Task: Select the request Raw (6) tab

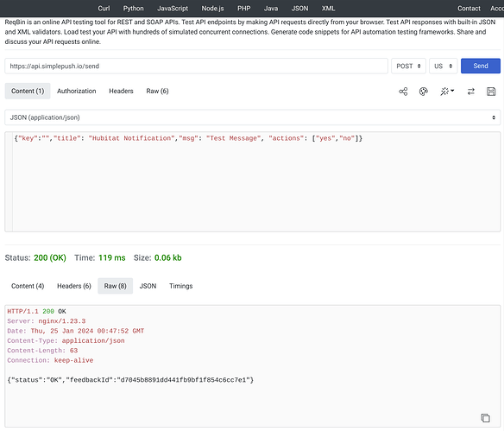Action: (157, 91)
